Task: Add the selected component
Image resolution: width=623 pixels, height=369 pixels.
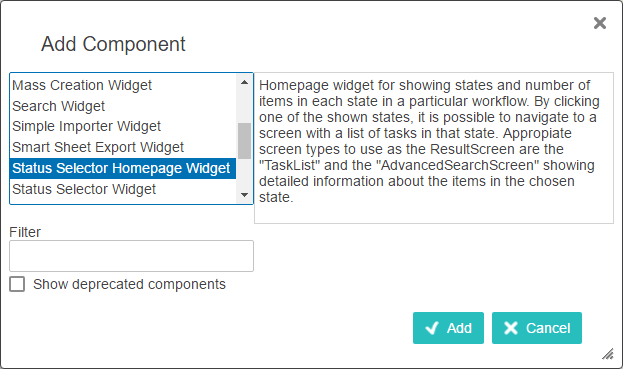Action: pos(448,328)
